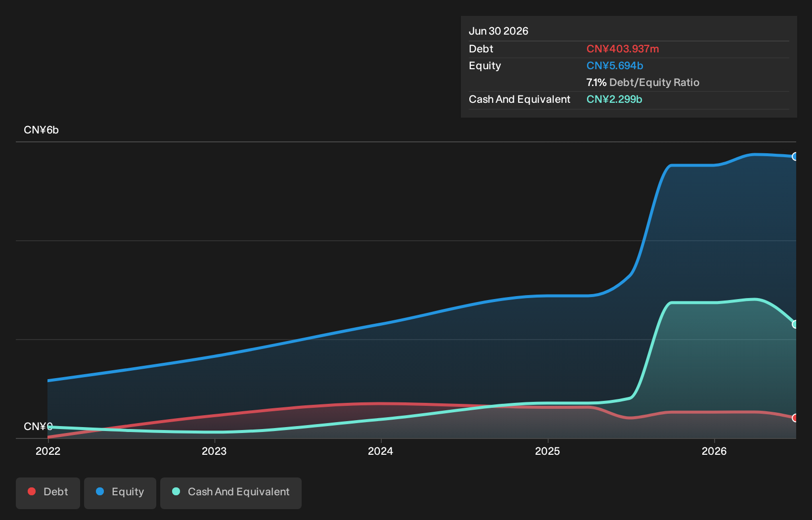Click the 2022 x-axis label
The width and height of the screenshot is (812, 520).
[48, 451]
